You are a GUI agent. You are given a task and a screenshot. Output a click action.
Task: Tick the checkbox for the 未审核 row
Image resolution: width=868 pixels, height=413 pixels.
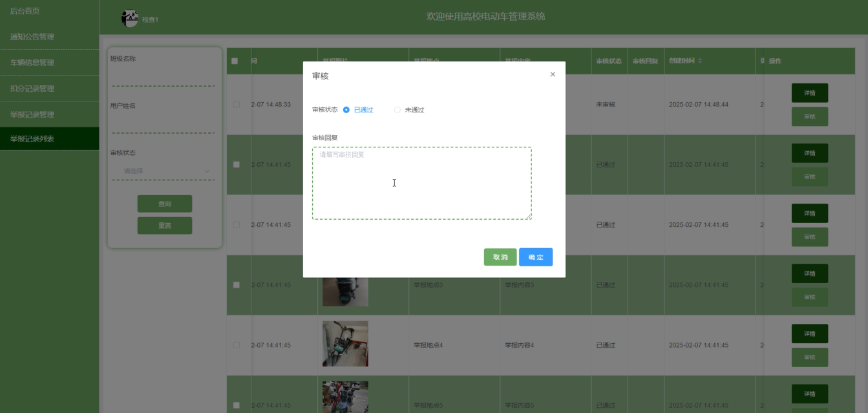tap(236, 104)
